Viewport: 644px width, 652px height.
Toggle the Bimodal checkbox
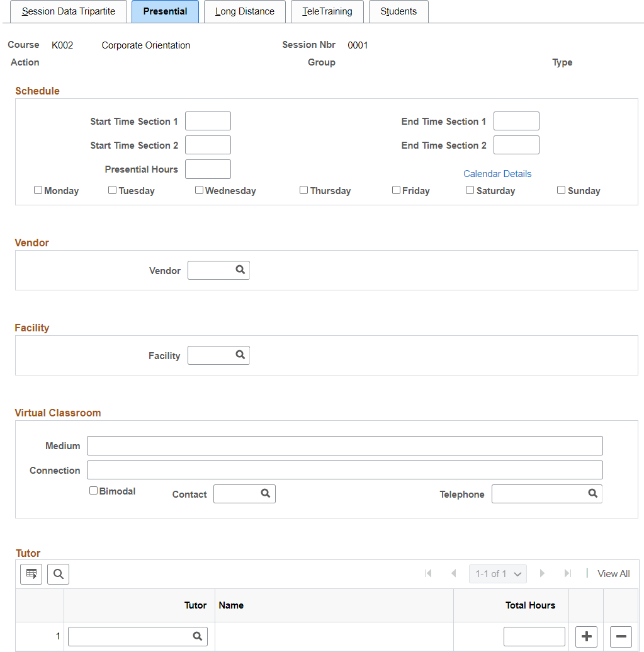coord(93,491)
